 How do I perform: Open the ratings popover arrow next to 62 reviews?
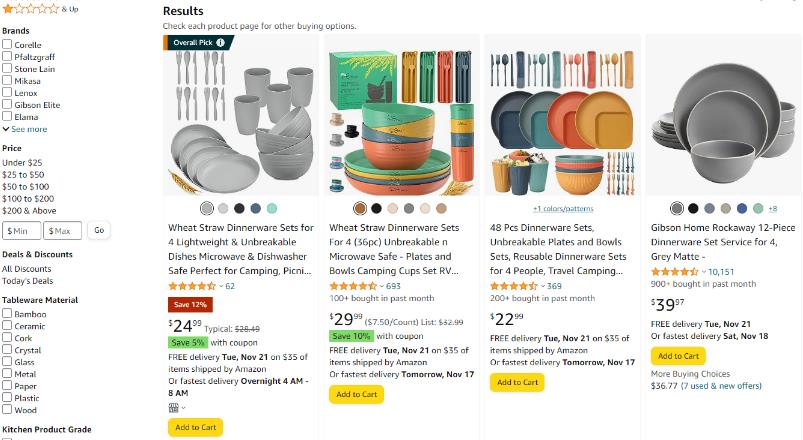point(221,286)
